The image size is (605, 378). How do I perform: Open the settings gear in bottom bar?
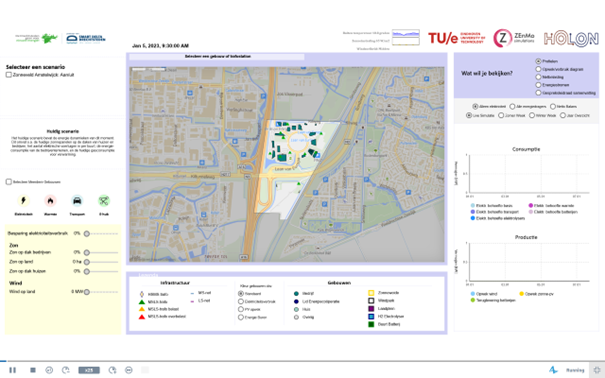click(597, 370)
